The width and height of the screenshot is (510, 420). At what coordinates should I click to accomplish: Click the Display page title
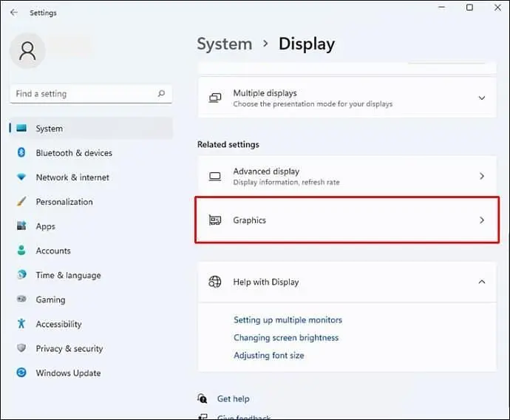(x=307, y=44)
